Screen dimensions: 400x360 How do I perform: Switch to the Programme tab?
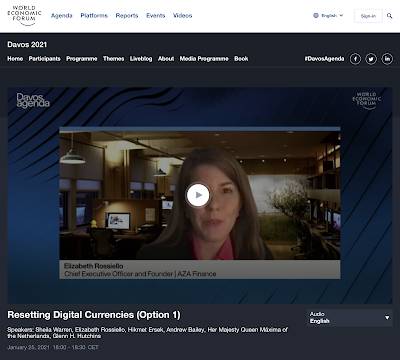82,59
